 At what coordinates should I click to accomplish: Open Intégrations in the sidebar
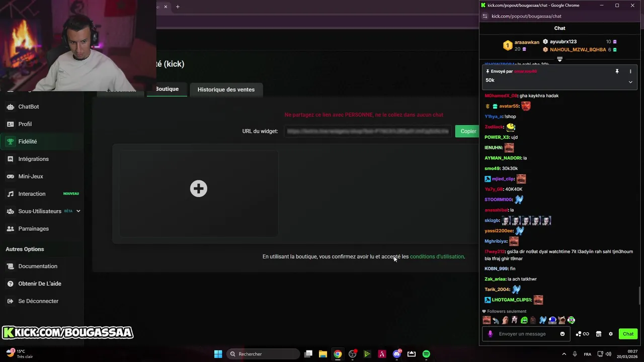coord(33,159)
